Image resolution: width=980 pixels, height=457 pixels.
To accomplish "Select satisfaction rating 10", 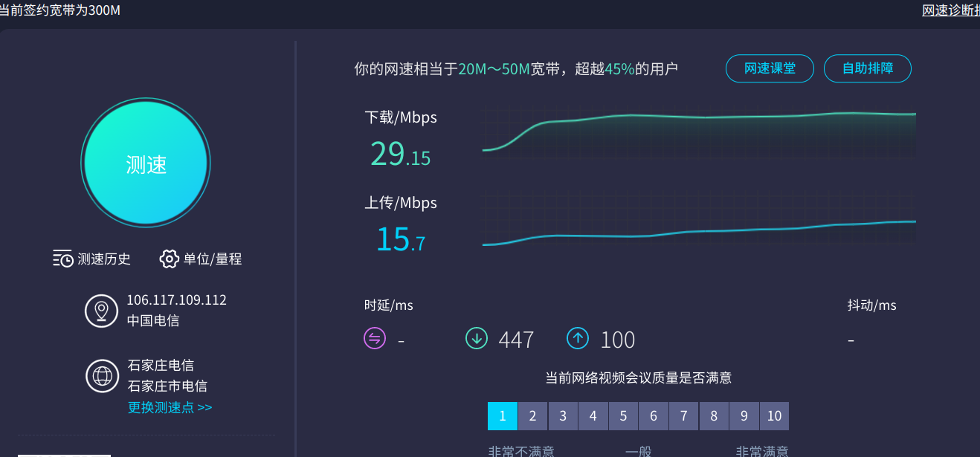I will coord(774,416).
